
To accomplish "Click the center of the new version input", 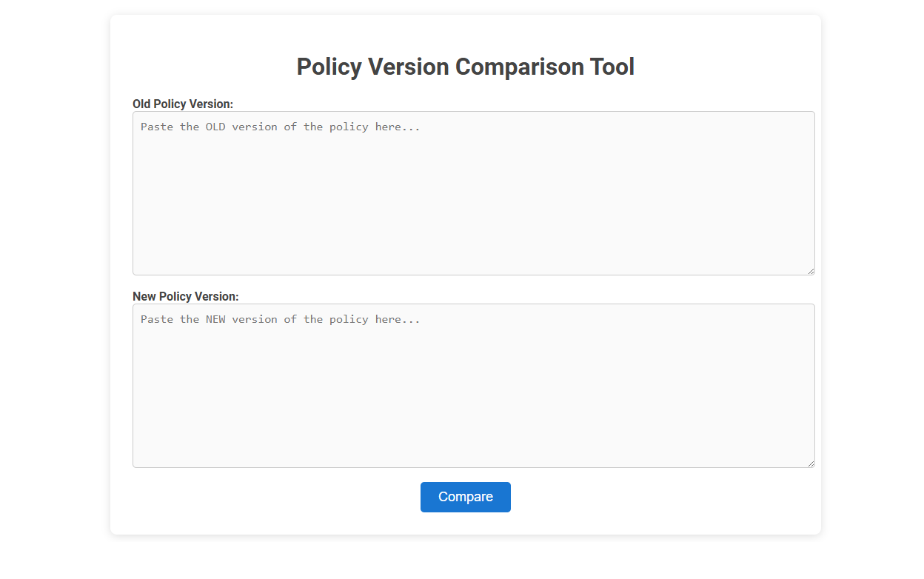I will pyautogui.click(x=474, y=385).
